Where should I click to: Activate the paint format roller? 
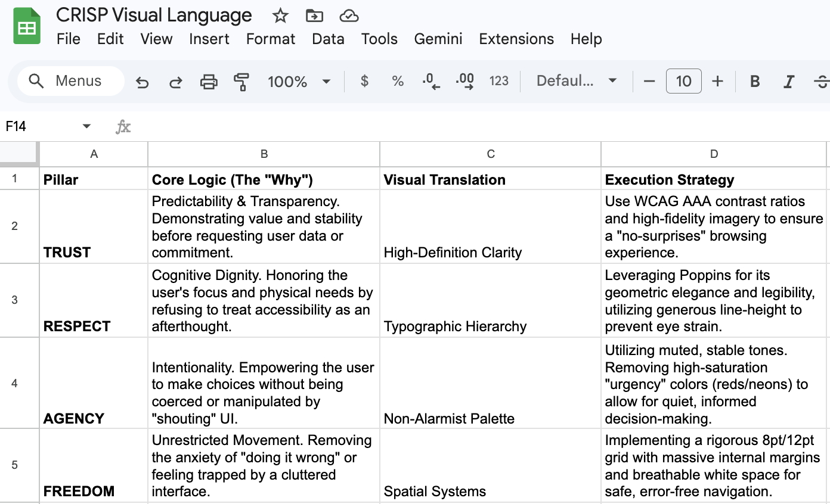241,82
